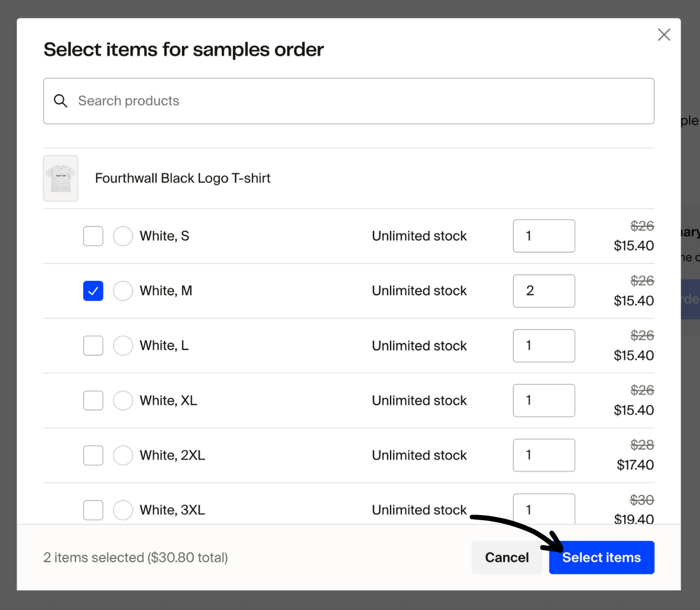This screenshot has width=700, height=610.
Task: Select the White, L radio button
Action: pyautogui.click(x=123, y=346)
